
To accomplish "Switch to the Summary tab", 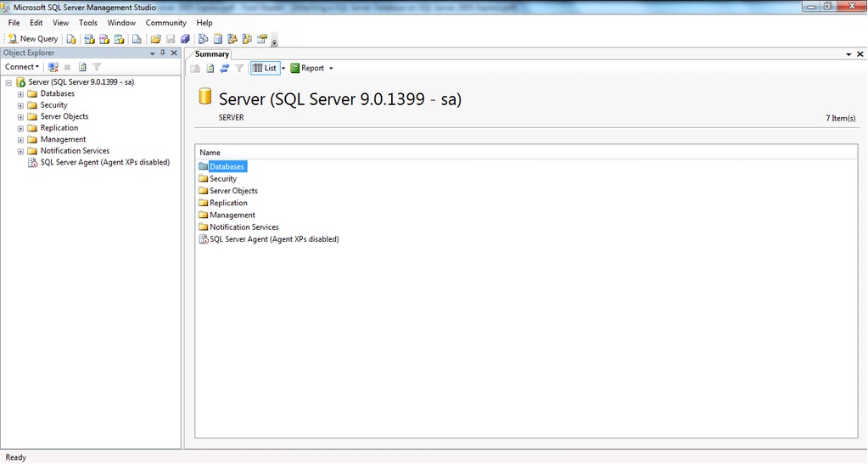I will [x=212, y=54].
